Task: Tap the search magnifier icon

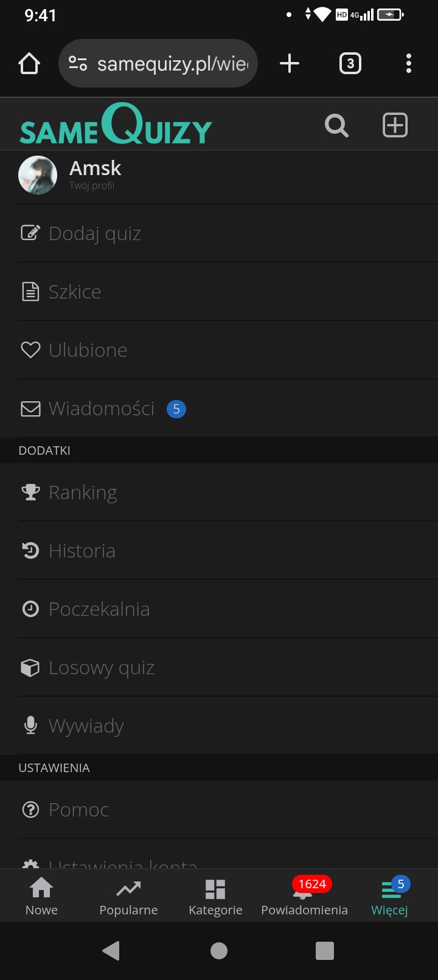Action: point(336,126)
